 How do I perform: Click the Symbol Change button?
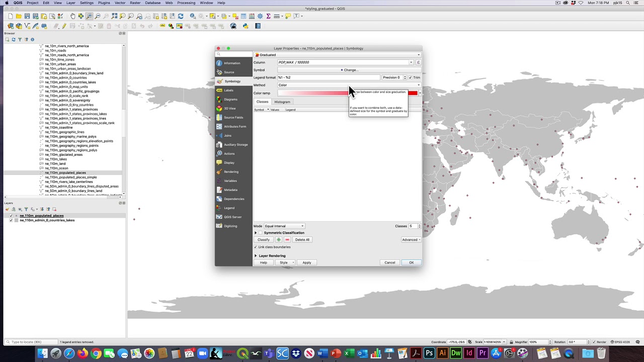(349, 70)
